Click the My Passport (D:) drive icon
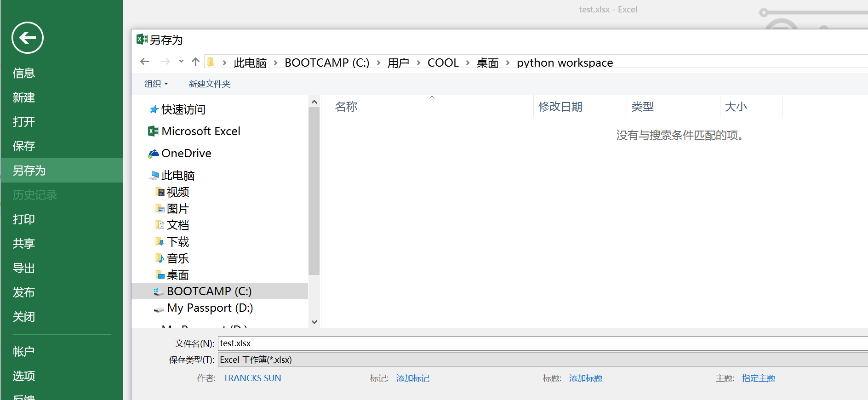 pyautogui.click(x=159, y=309)
